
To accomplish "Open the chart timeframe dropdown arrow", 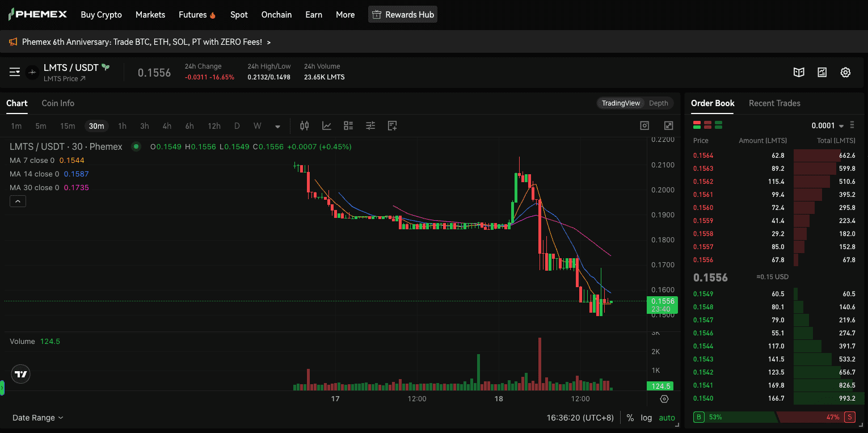I will pos(277,125).
